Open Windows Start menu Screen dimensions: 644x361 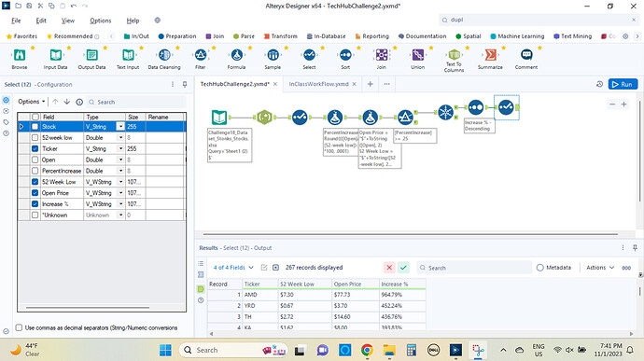(x=165, y=351)
